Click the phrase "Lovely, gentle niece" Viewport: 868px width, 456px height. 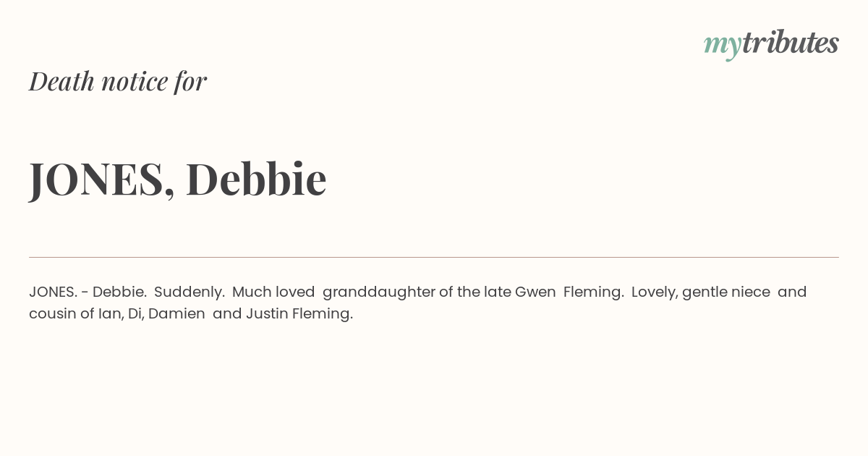pyautogui.click(x=701, y=292)
